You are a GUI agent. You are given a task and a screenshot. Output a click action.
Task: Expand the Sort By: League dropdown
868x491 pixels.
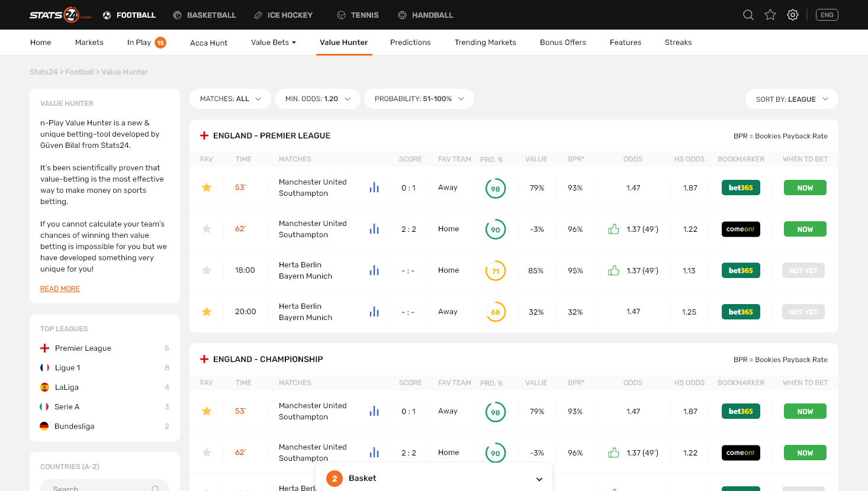[x=792, y=99]
